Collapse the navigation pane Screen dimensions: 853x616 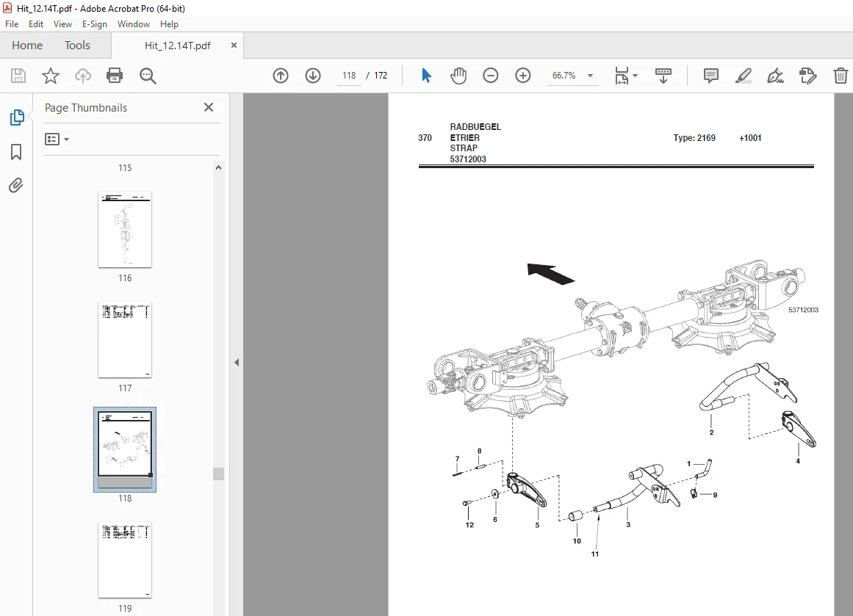coord(237,362)
